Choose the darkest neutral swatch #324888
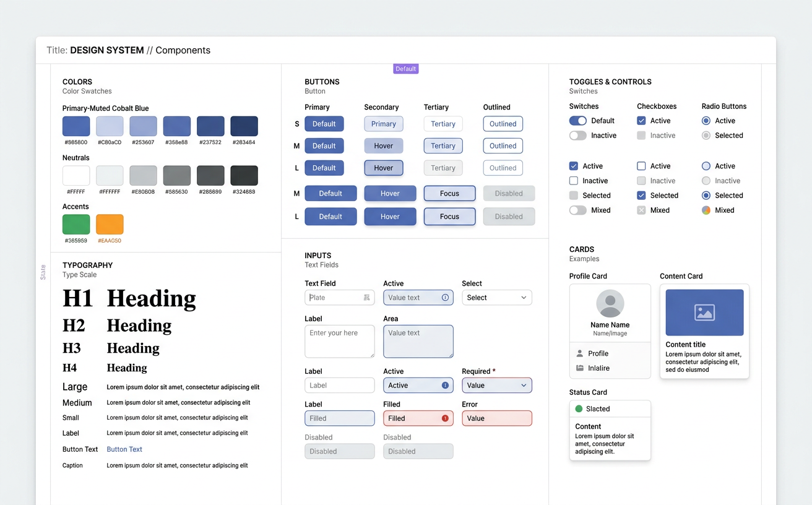Viewport: 812px width, 505px height. point(244,176)
